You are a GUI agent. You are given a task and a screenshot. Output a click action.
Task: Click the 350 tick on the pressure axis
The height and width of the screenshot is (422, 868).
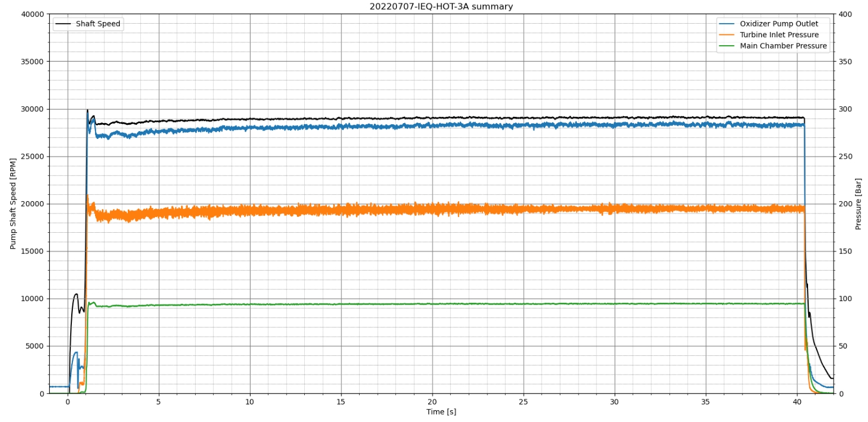click(845, 62)
